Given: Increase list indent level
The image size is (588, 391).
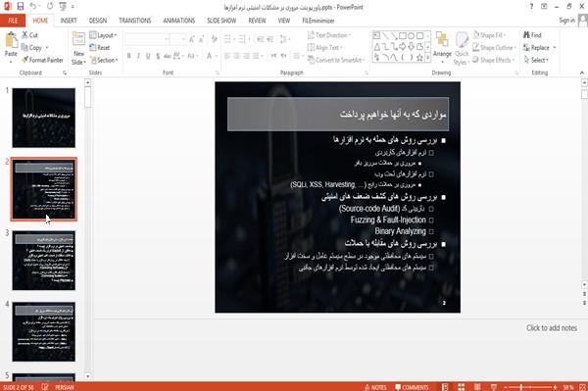Looking at the screenshot, I should coord(270,39).
